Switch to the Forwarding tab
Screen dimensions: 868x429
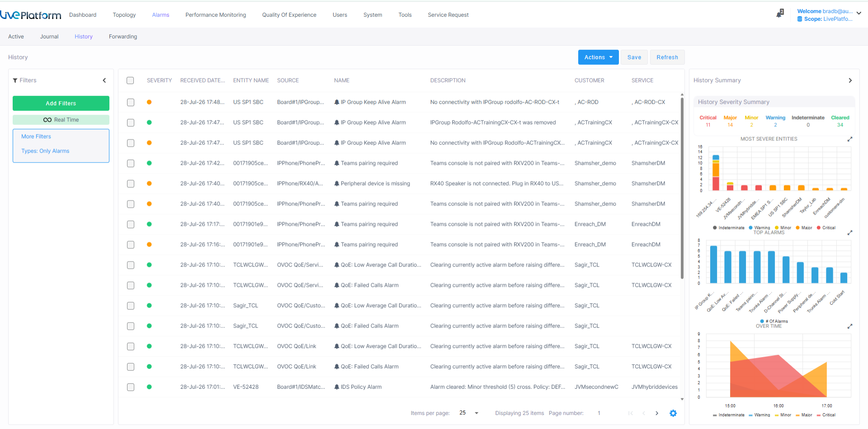tap(123, 37)
